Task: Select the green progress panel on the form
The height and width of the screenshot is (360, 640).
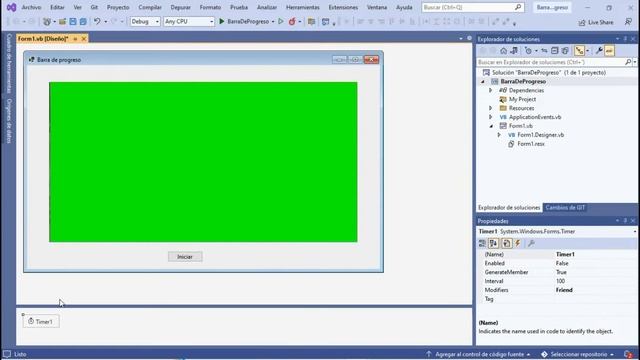Action: click(x=203, y=162)
